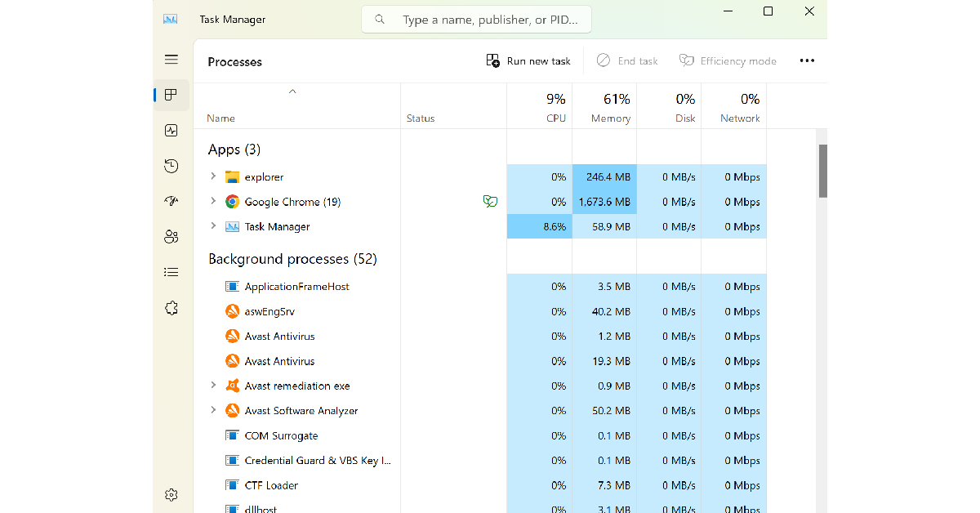Go to the Users page icon
980x513 pixels.
tap(171, 237)
